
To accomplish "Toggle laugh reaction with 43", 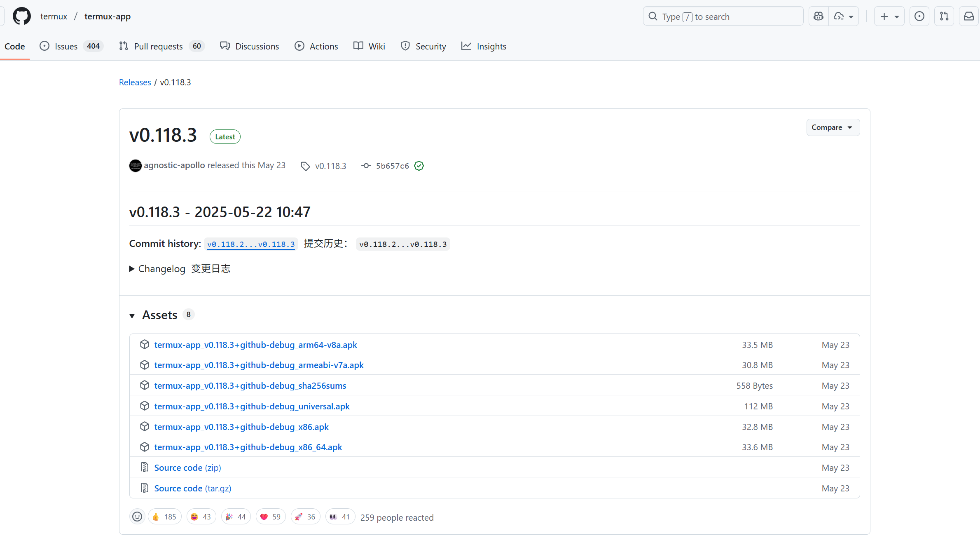I will coord(201,517).
